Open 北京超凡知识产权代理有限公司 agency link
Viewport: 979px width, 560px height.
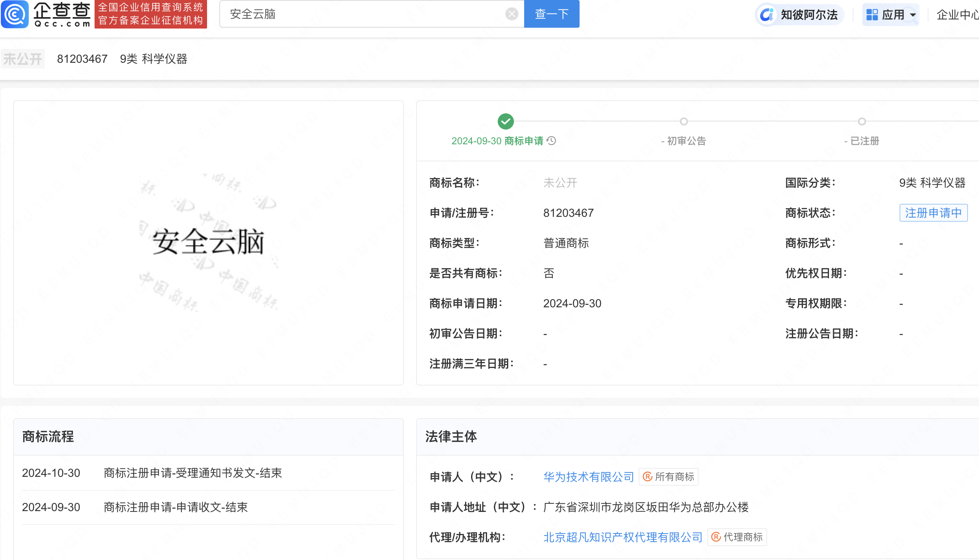622,537
